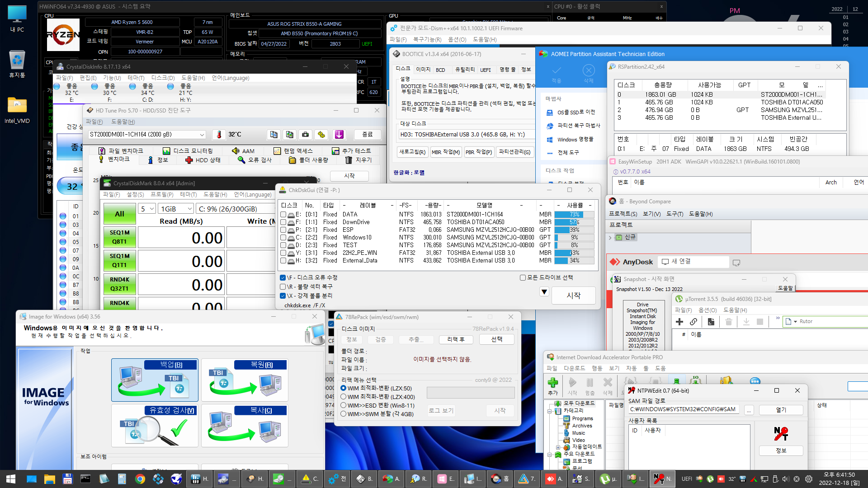Click the Backup (백업) icon in Image for Windows
The width and height of the screenshot is (868, 488).
click(155, 380)
